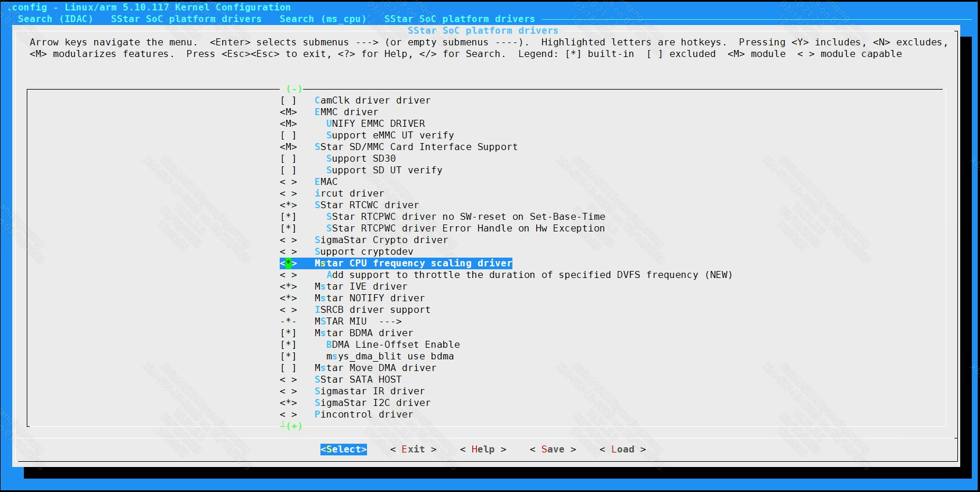Screen dimensions: 980x492
Task: Toggle Mstar NOTIFY driver marker
Action: pos(288,298)
